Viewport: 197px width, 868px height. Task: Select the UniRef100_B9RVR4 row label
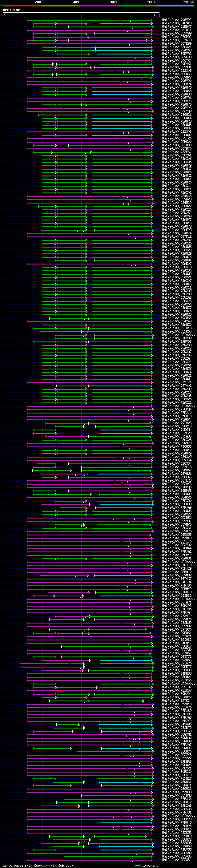click(x=177, y=84)
